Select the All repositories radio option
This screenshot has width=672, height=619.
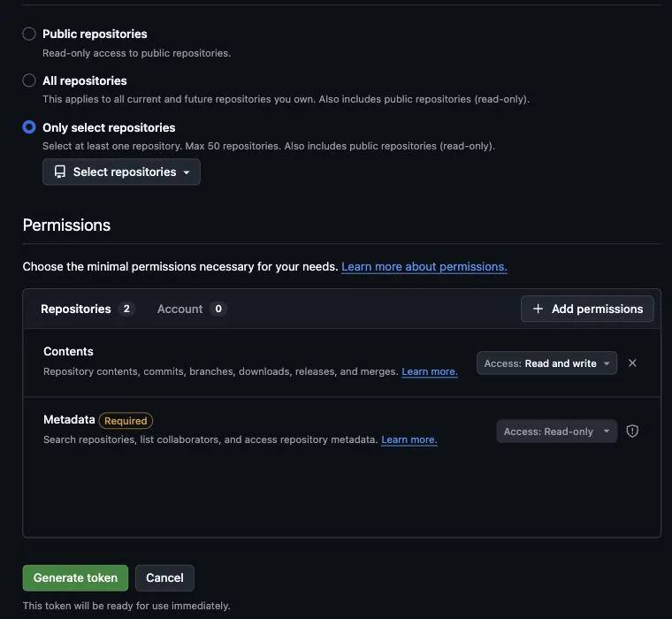[x=29, y=80]
